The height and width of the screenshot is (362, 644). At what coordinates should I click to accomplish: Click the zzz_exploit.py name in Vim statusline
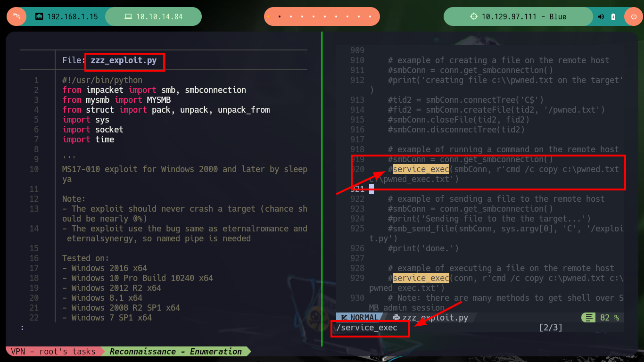pos(435,318)
